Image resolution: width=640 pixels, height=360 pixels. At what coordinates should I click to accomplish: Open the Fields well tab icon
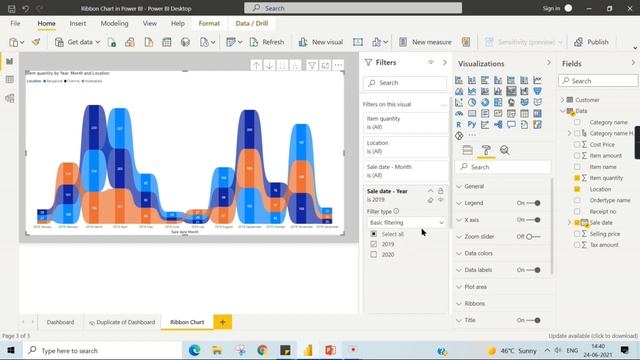coord(468,150)
